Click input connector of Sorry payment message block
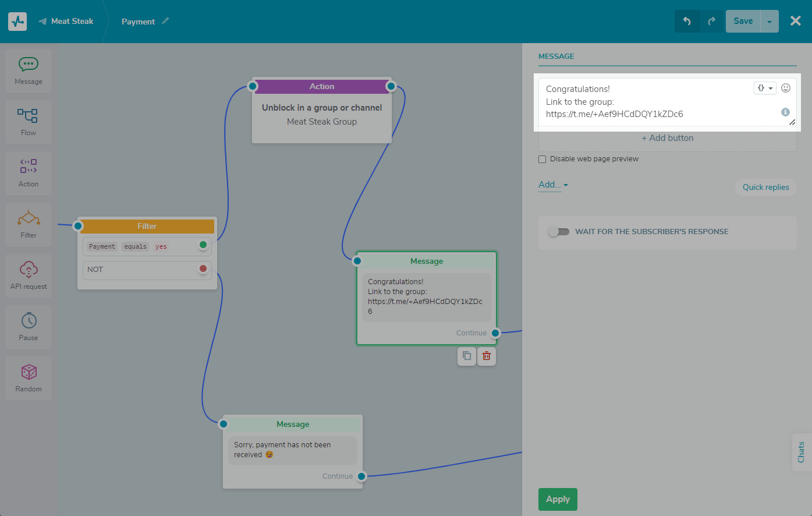812x516 pixels. coord(224,424)
